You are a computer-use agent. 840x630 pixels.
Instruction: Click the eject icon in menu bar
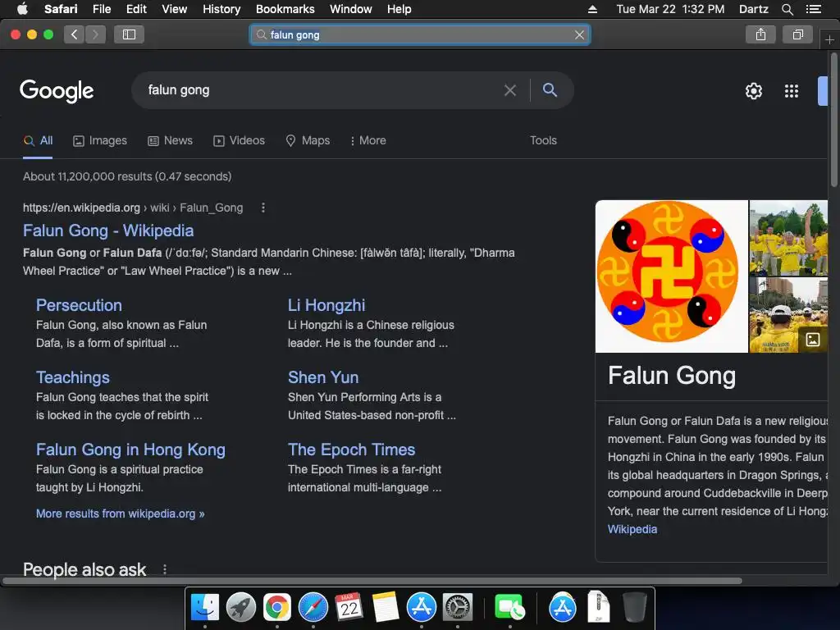point(592,9)
